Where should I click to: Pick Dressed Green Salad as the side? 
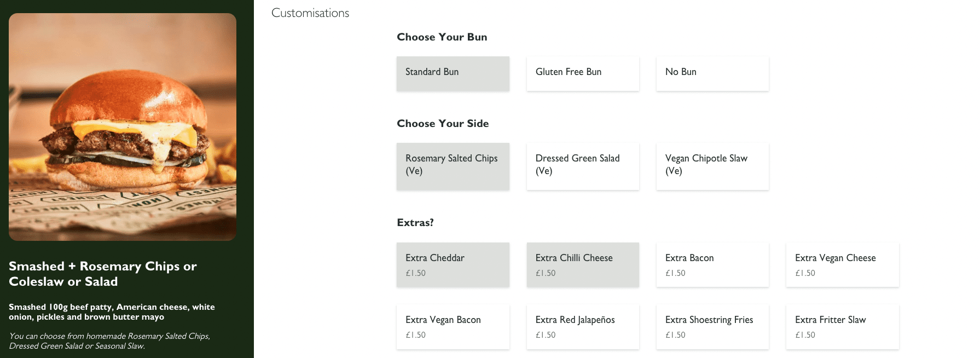click(582, 165)
